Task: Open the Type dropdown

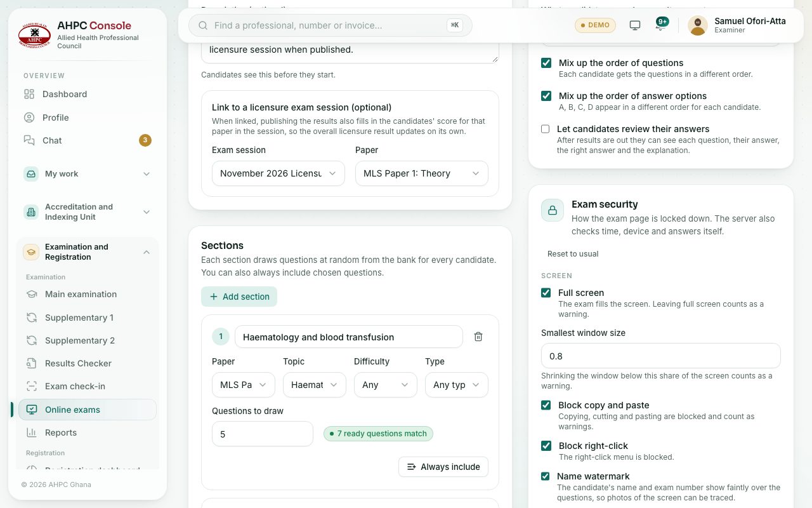Action: (457, 385)
